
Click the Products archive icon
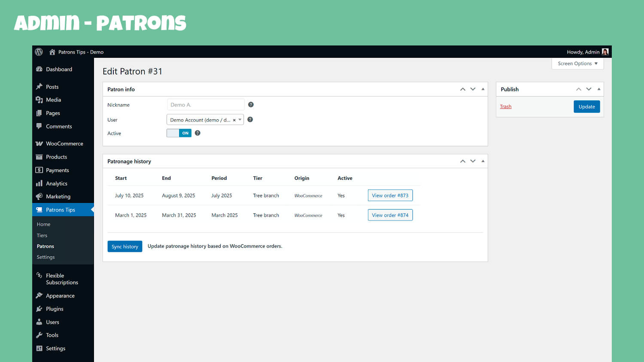pyautogui.click(x=39, y=157)
